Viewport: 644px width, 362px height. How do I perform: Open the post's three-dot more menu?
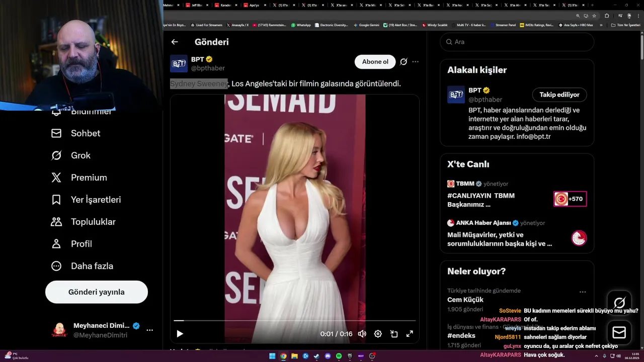tap(415, 62)
